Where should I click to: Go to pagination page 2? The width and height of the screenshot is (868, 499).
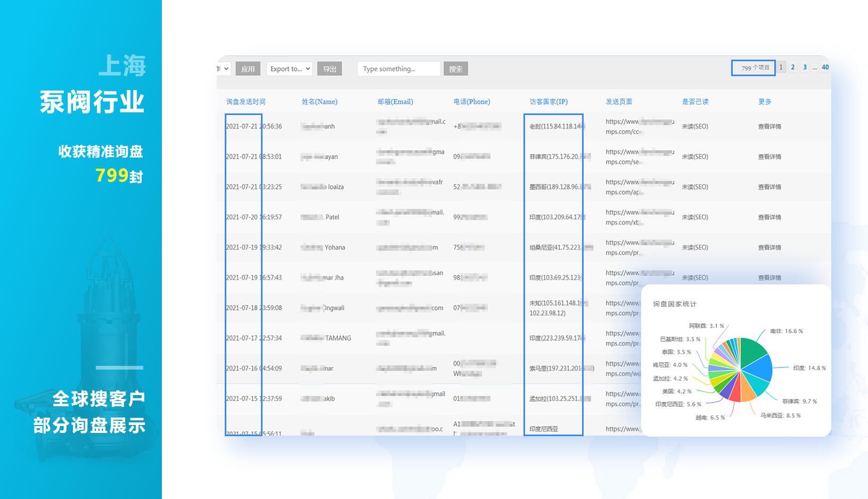(793, 67)
